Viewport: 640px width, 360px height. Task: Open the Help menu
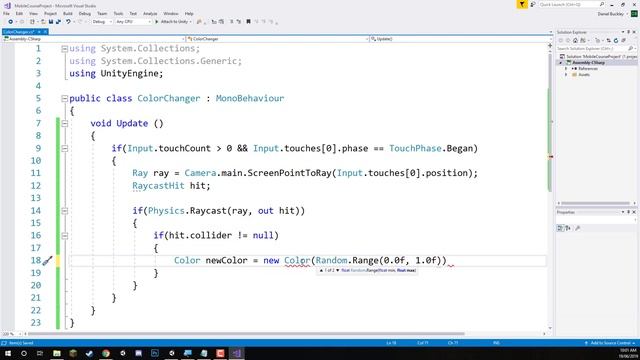189,13
